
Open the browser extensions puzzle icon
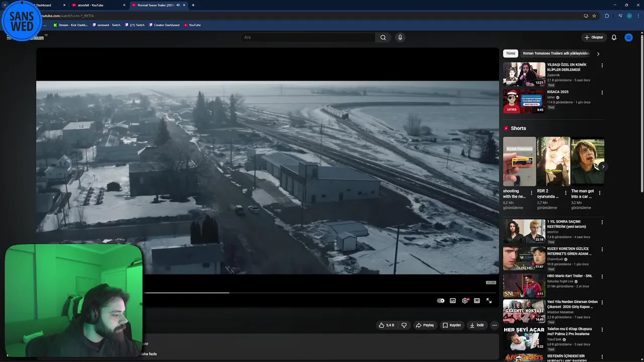pos(607,16)
